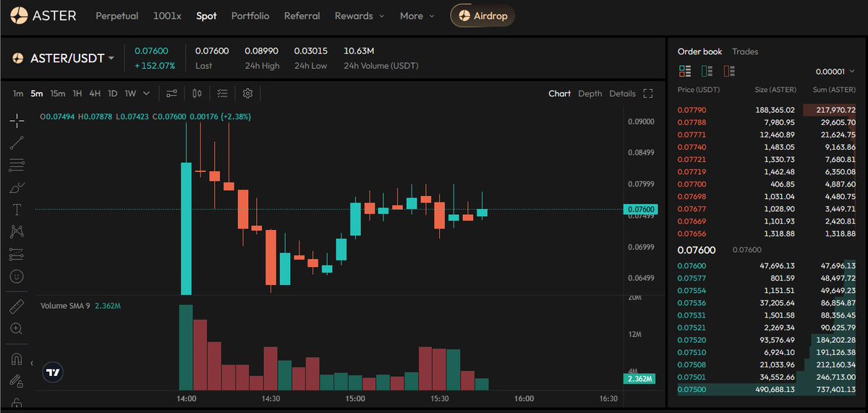Viewport: 868px width, 413px height.
Task: Switch to the Chart view tab
Action: [x=559, y=93]
